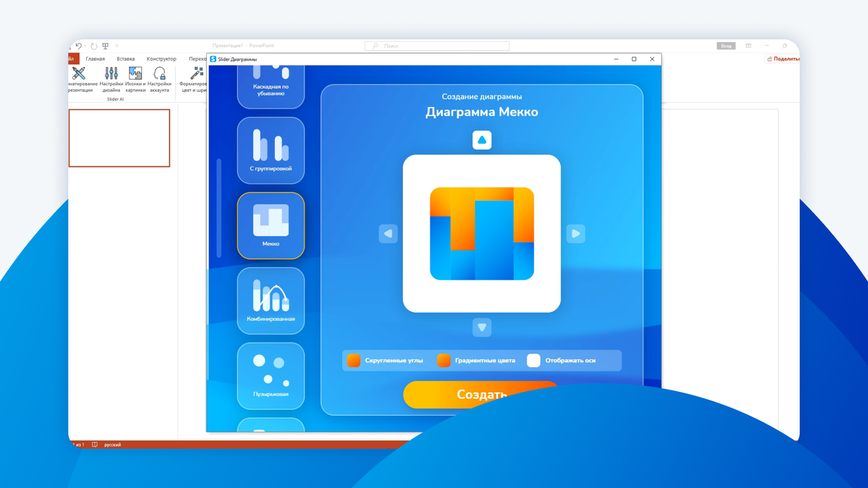
Task: Click the русский language status bar entry
Action: click(113, 445)
